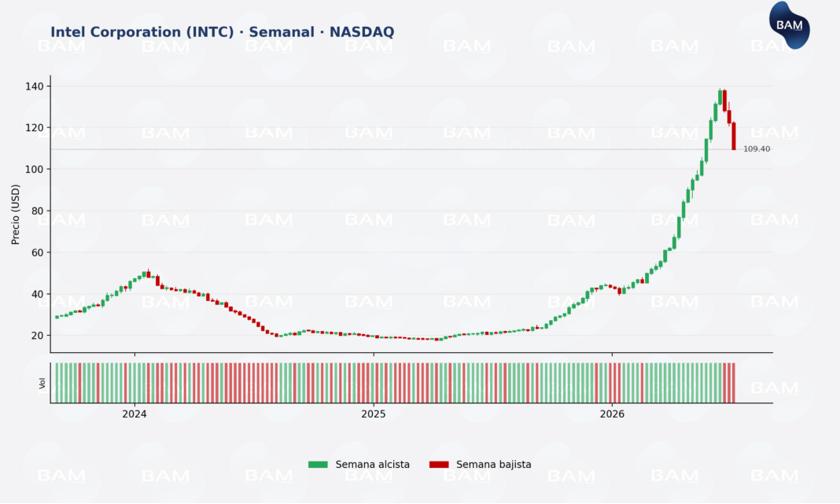Screen dimensions: 840x504
Task: Click the 120 y-axis tick label
Action: (35, 127)
